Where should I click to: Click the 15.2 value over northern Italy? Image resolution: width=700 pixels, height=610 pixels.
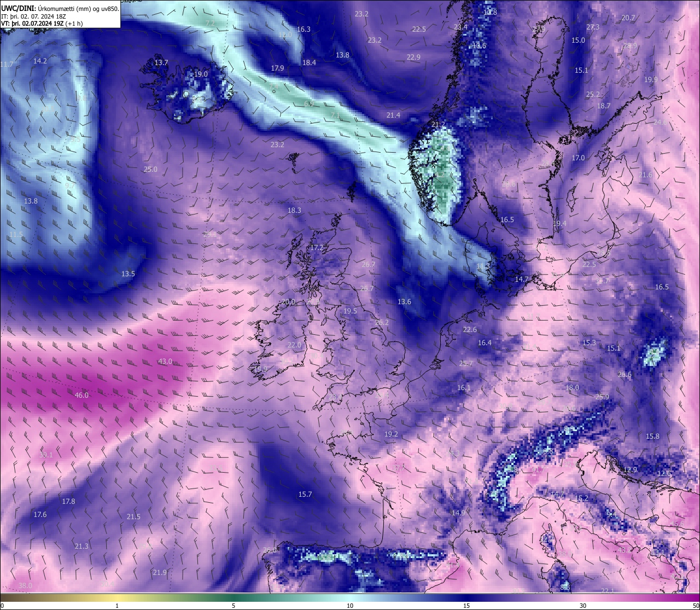click(582, 498)
